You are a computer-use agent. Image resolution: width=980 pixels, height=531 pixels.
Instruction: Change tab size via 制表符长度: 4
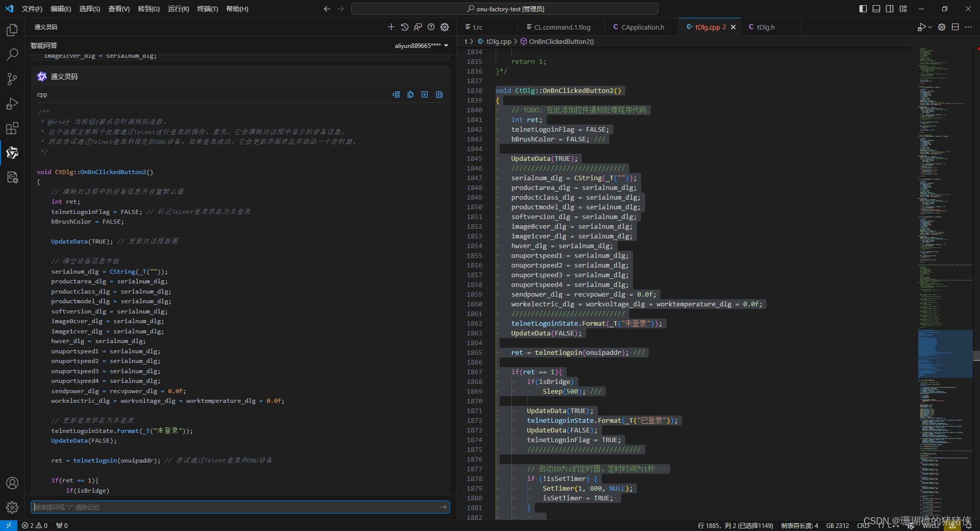pyautogui.click(x=799, y=525)
